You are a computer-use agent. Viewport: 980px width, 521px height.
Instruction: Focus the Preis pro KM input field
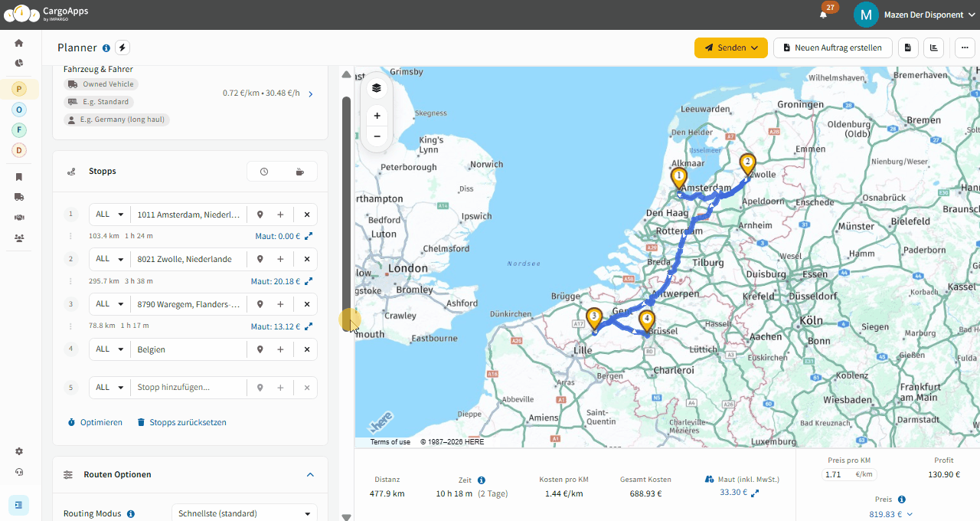click(838, 474)
